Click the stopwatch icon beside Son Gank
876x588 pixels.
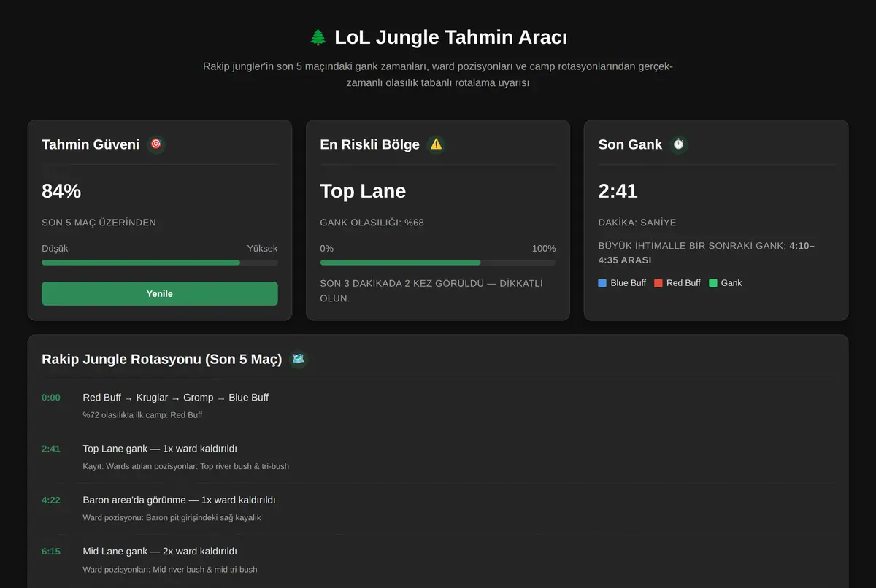click(678, 144)
